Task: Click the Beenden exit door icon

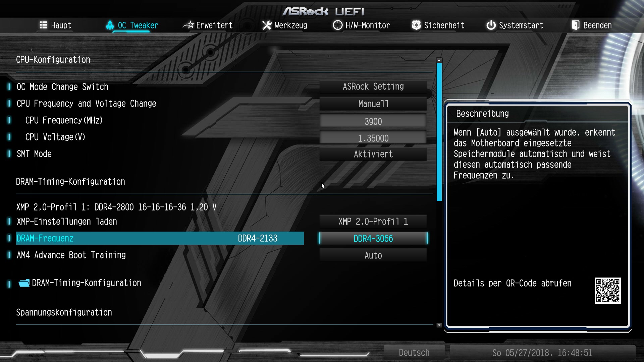Action: [576, 25]
